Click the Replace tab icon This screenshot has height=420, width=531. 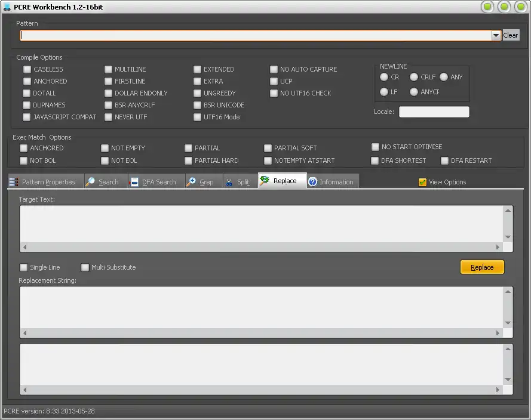click(265, 180)
